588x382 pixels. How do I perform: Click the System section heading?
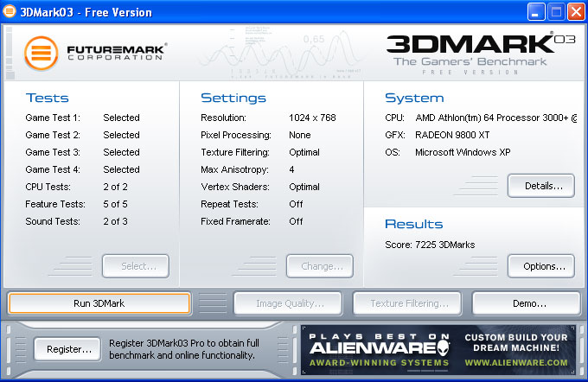(414, 98)
